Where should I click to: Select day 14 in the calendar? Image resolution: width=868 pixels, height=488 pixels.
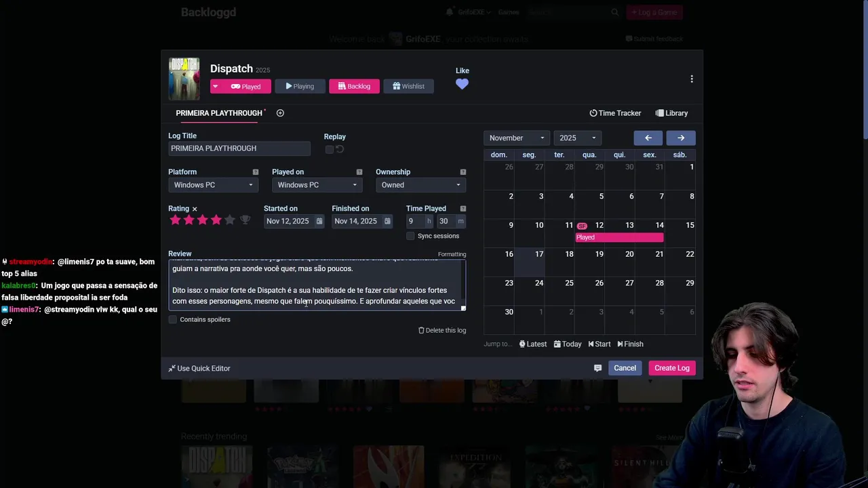(x=650, y=232)
